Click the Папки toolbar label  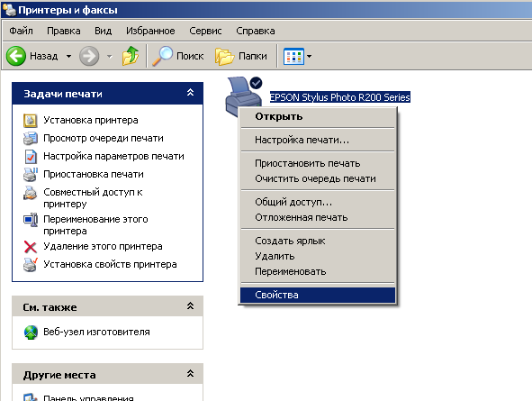pyautogui.click(x=253, y=56)
